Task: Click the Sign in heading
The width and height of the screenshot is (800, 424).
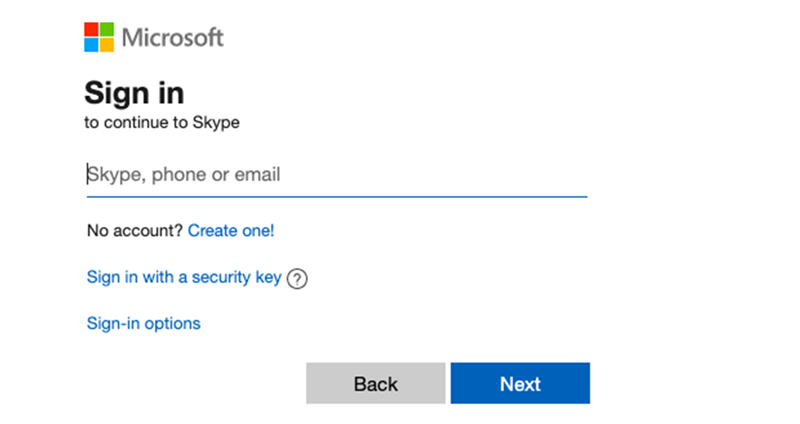Action: pos(134,93)
